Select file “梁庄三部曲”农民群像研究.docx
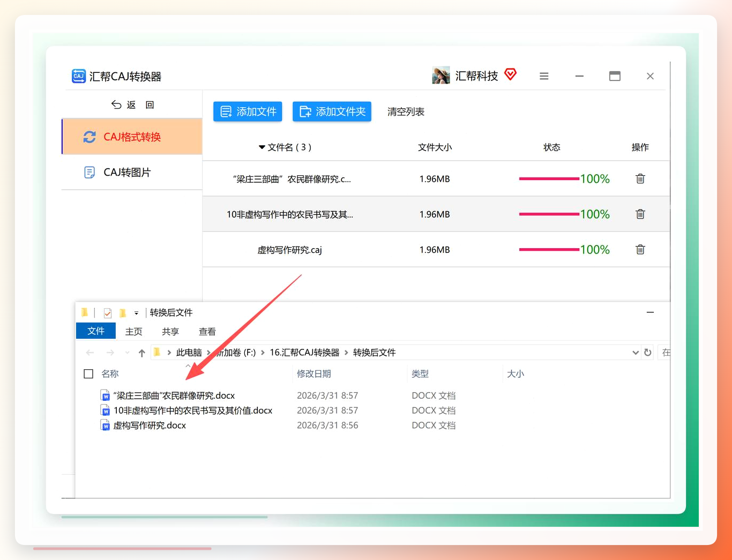Viewport: 732px width, 560px height. coord(174,395)
